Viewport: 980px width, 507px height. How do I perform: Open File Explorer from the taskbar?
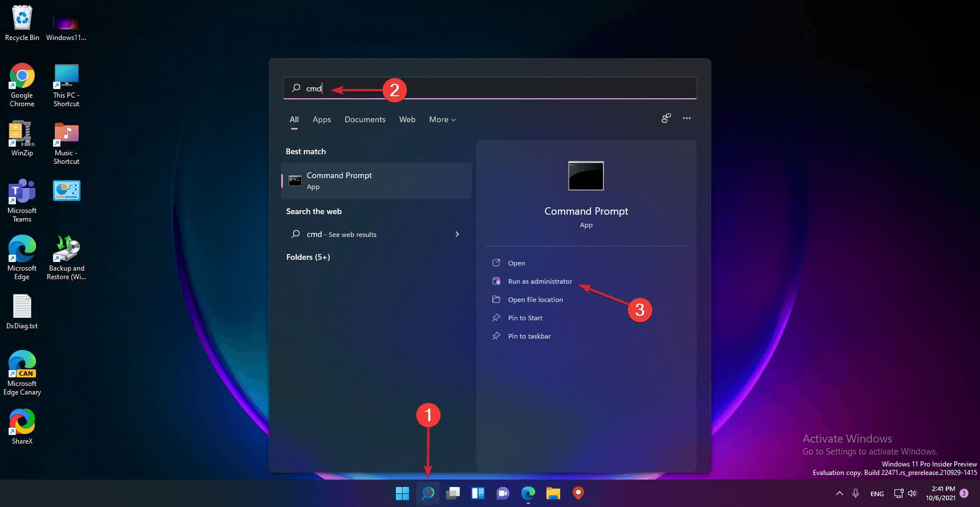coord(553,493)
